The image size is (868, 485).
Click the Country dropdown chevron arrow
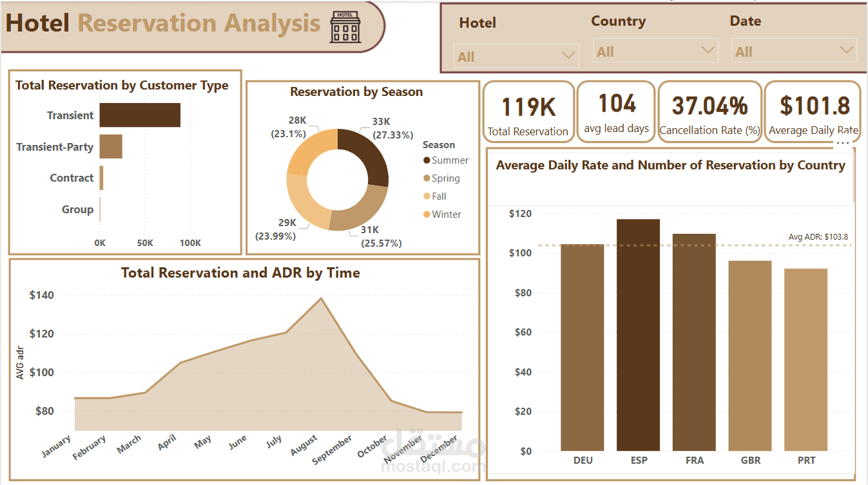coord(708,50)
